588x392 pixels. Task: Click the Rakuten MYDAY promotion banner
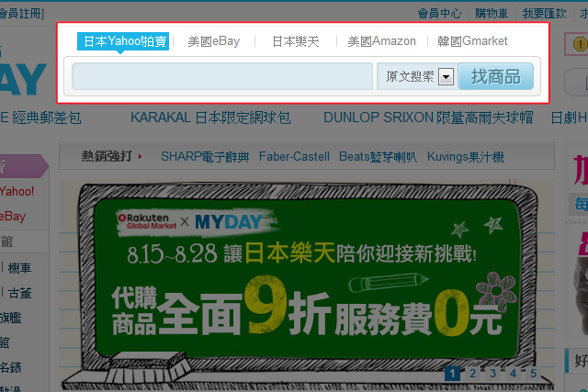point(303,275)
